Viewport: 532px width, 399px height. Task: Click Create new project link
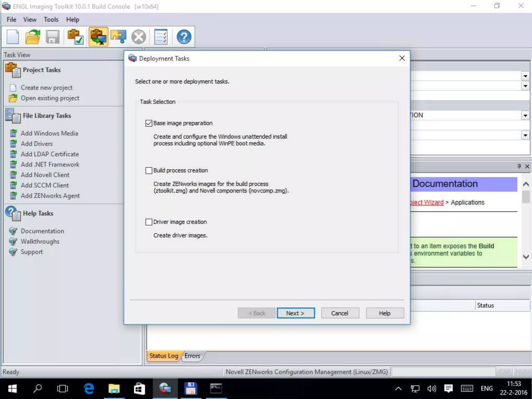pyautogui.click(x=47, y=88)
